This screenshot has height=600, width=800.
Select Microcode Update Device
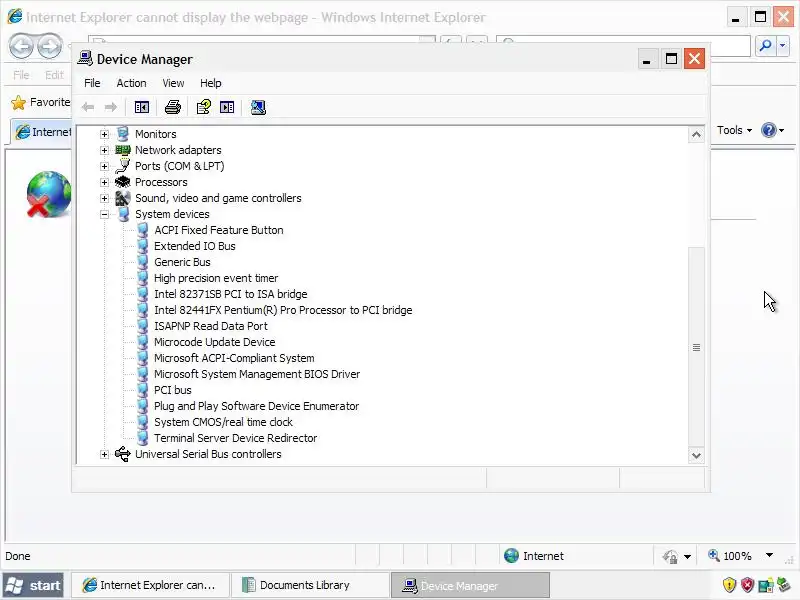click(214, 342)
